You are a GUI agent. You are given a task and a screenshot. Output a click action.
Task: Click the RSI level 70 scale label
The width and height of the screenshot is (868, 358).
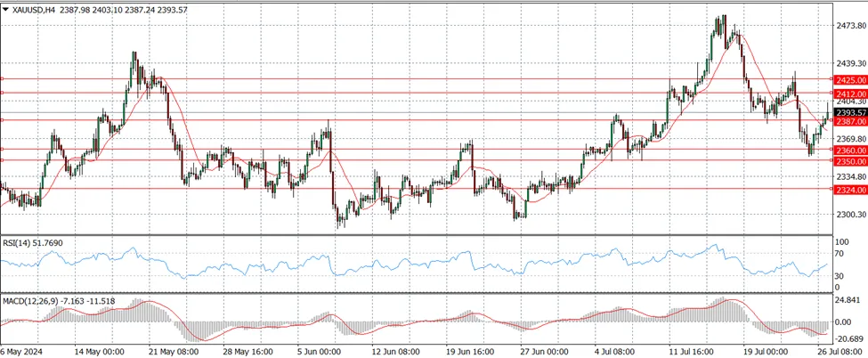coord(839,254)
